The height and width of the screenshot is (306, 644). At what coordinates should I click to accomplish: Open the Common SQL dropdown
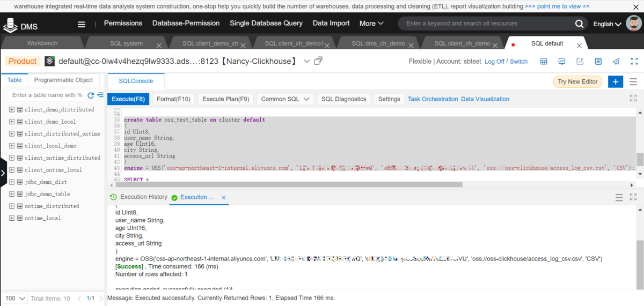tap(286, 99)
